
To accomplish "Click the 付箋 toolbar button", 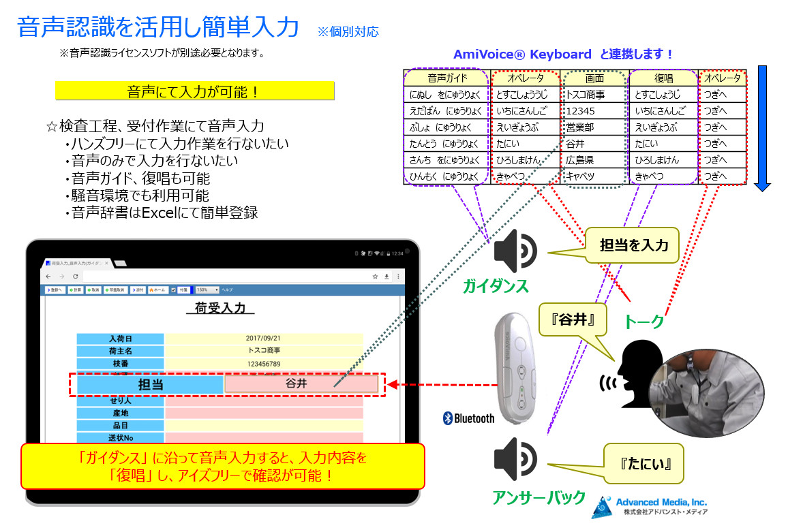I will click(x=183, y=290).
